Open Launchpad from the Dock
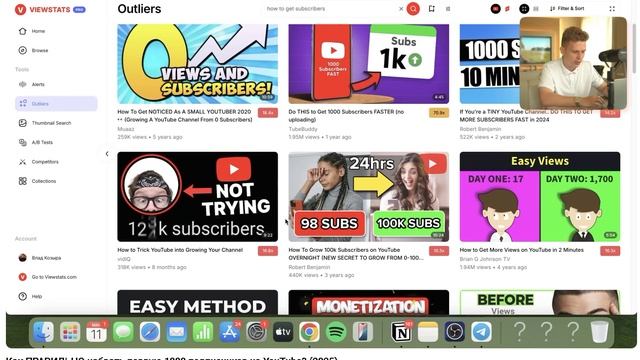640x360 pixels. (70, 331)
